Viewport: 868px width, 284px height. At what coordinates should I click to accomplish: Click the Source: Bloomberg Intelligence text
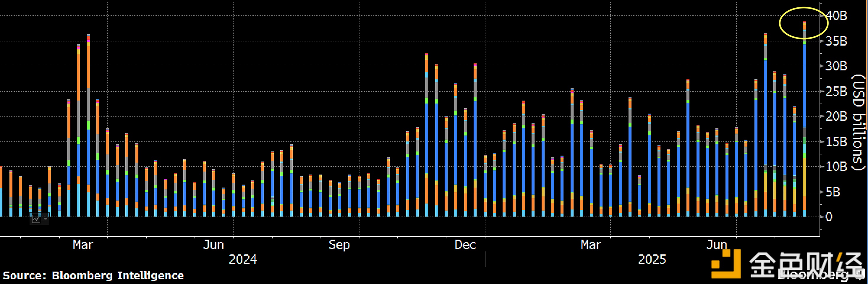click(93, 275)
